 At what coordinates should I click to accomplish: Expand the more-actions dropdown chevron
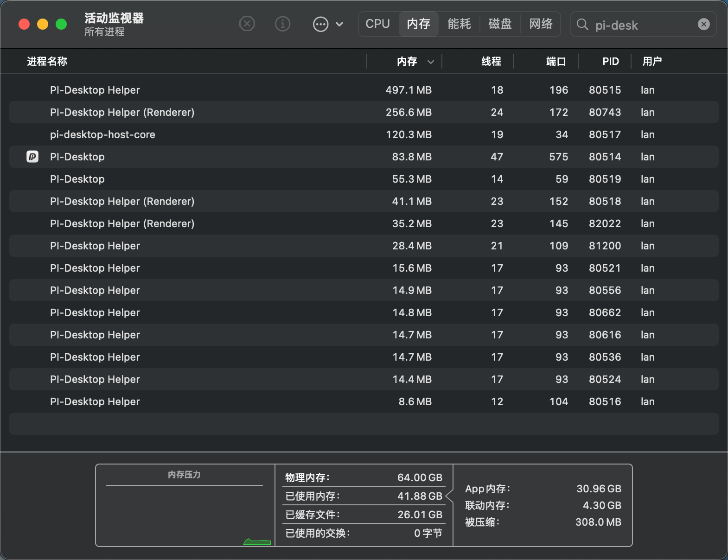pos(339,24)
